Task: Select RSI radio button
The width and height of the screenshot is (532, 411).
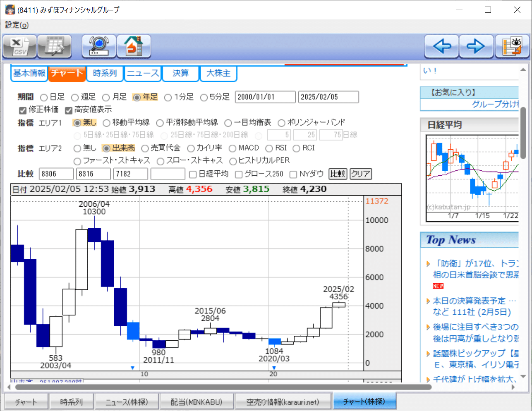Action: 269,148
